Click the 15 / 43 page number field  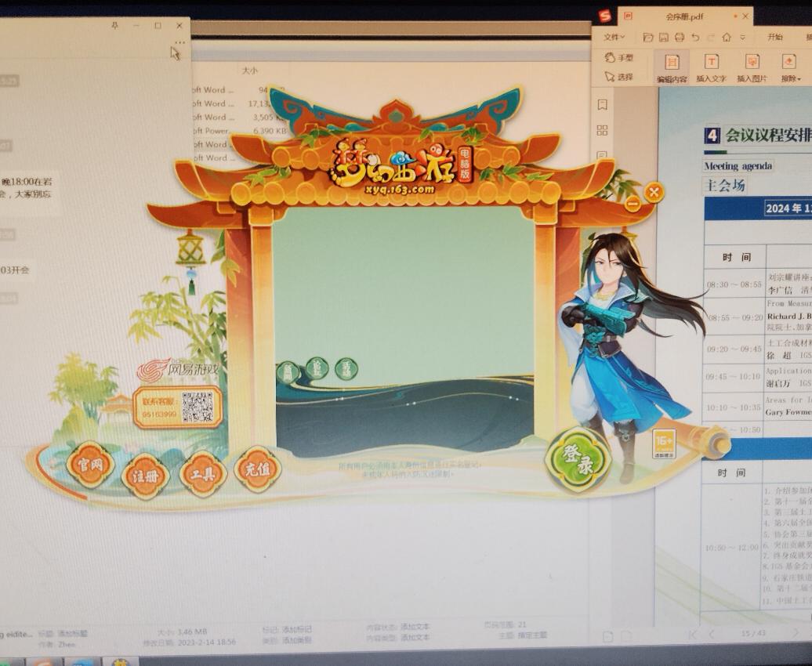tap(753, 633)
